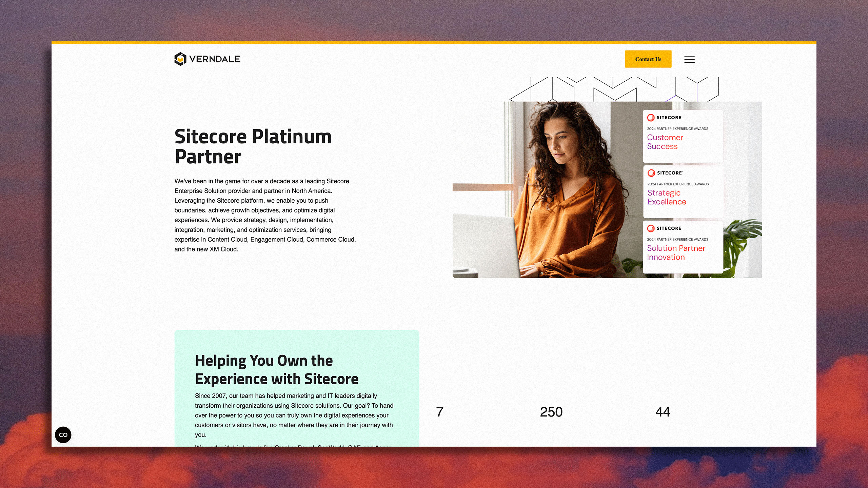868x488 pixels.
Task: Click the statistic number 250
Action: coord(551,412)
